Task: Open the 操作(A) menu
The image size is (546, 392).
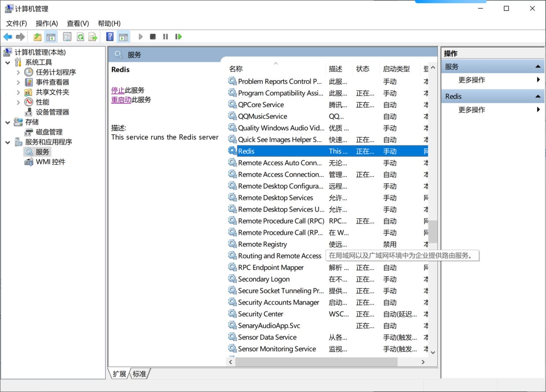Action: [47, 23]
